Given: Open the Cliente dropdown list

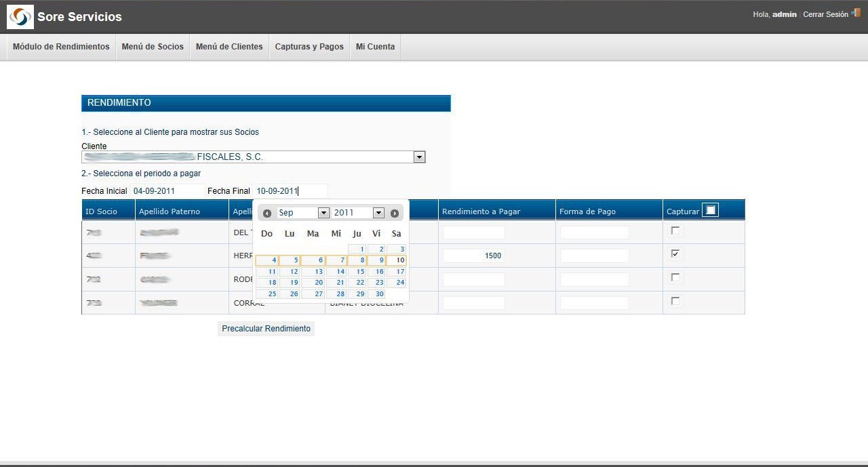Looking at the screenshot, I should pyautogui.click(x=419, y=157).
